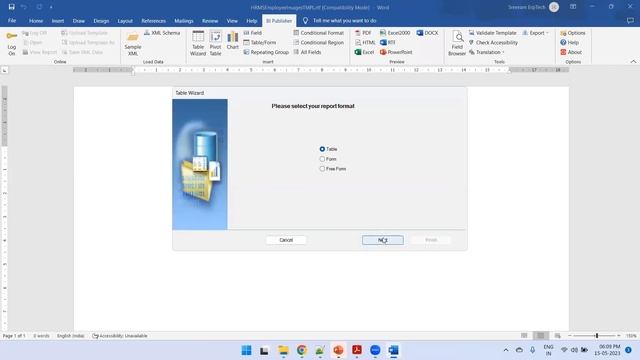Image resolution: width=640 pixels, height=360 pixels.
Task: Select the Table report format
Action: [328, 149]
